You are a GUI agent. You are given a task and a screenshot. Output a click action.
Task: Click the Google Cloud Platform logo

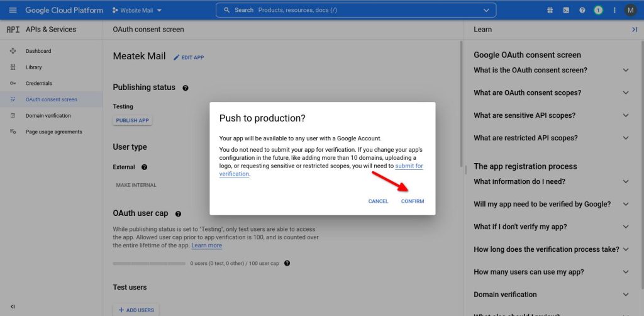[x=64, y=10]
